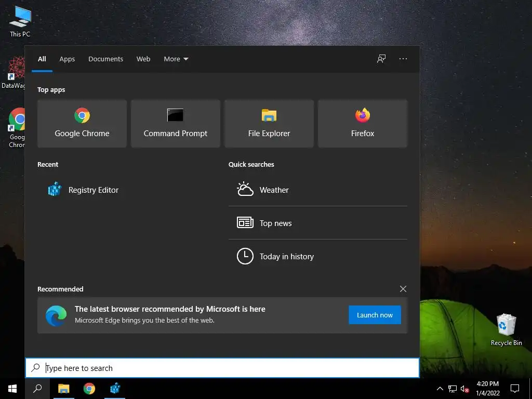The width and height of the screenshot is (532, 399).
Task: Click the Launch now button
Action: pos(375,315)
